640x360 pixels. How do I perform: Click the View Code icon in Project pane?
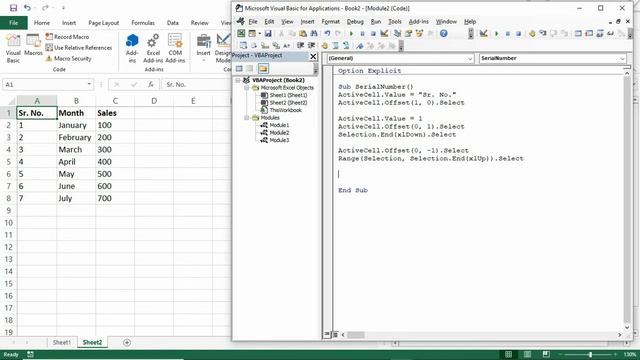(239, 69)
